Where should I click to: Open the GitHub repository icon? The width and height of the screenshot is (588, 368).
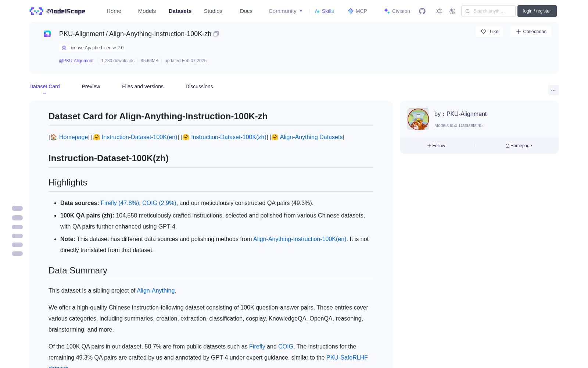click(422, 11)
